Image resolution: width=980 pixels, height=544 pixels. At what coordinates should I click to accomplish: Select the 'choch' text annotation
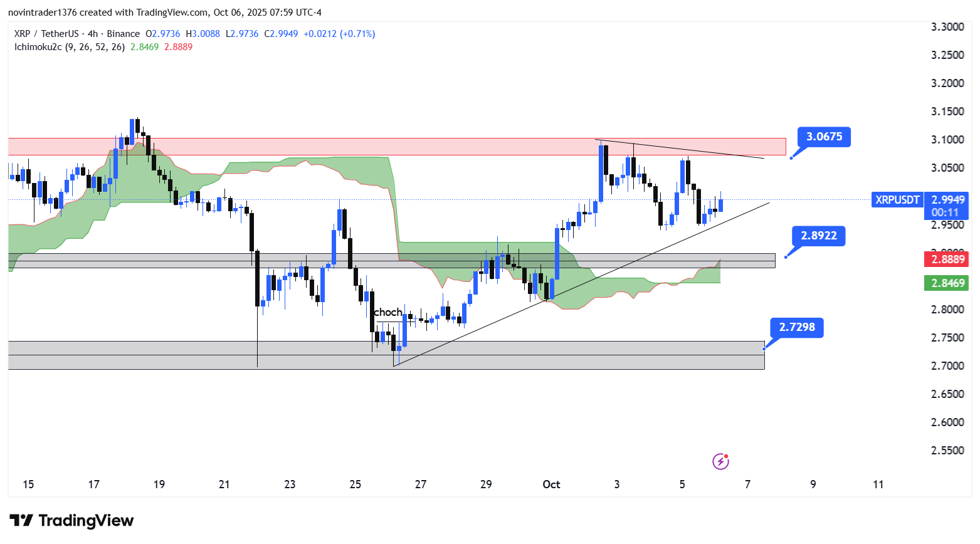click(x=388, y=312)
